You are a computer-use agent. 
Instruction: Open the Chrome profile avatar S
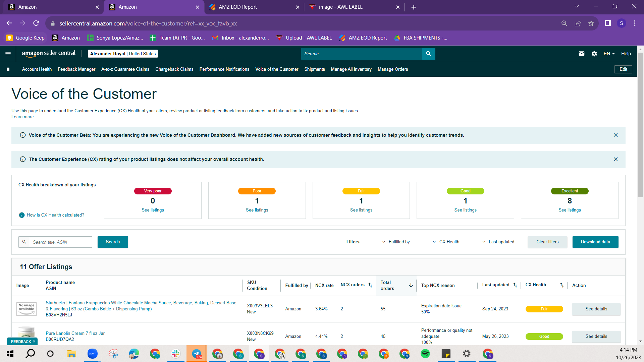(x=622, y=23)
